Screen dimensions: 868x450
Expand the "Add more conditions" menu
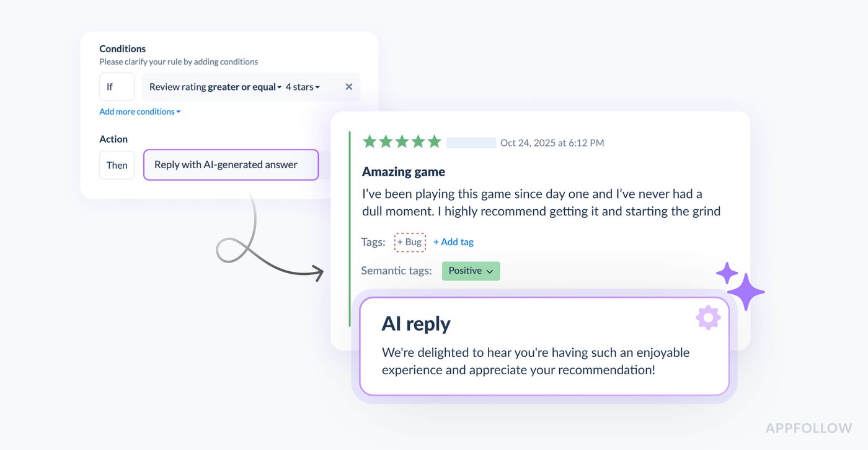coord(139,112)
